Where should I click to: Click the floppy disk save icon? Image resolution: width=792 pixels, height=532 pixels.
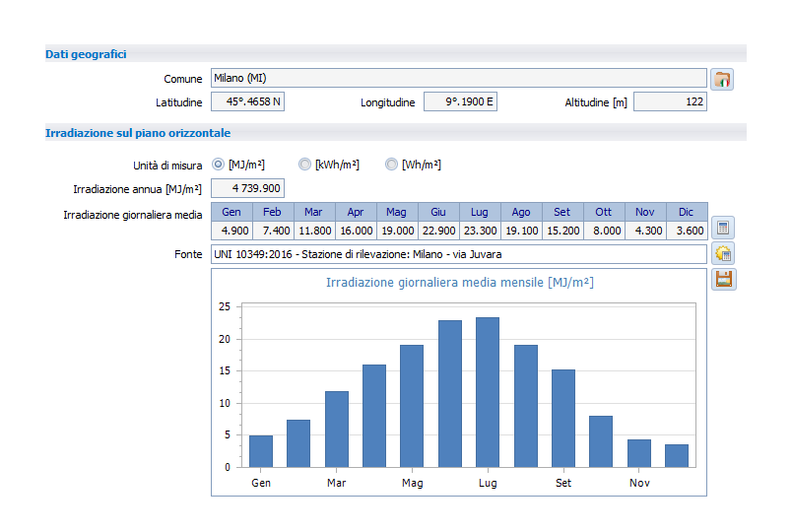[724, 280]
